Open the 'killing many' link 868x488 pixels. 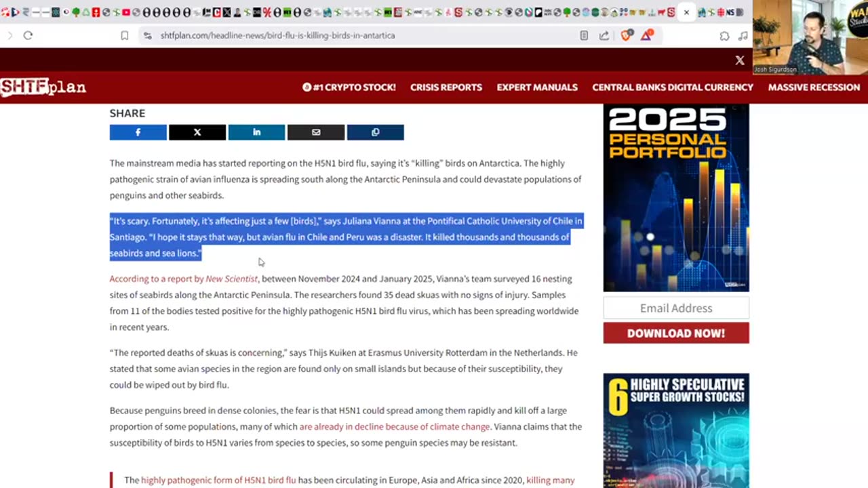[x=551, y=480]
